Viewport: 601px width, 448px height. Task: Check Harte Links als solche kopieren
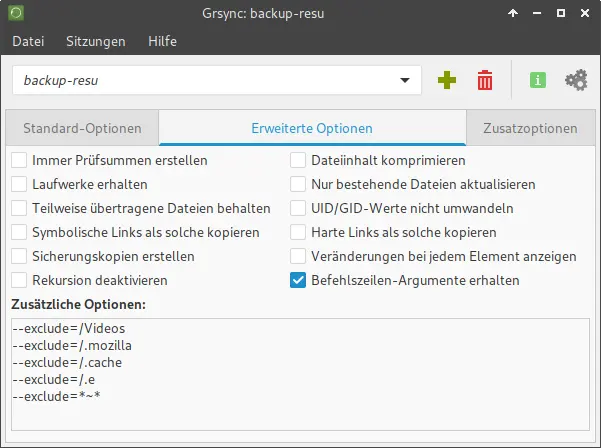[298, 232]
